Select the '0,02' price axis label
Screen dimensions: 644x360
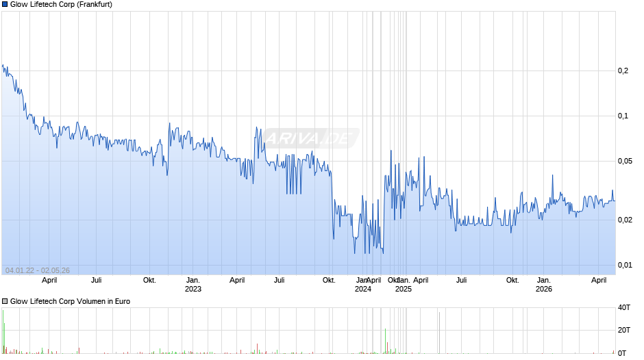click(625, 220)
